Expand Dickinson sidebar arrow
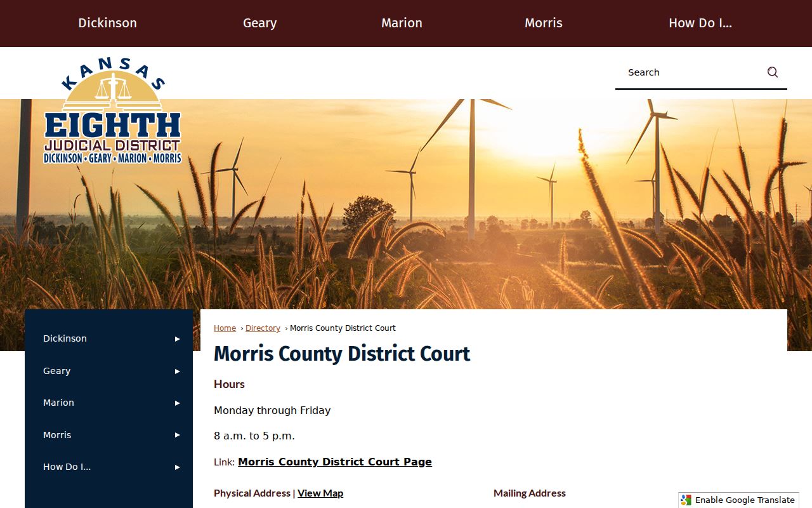Image resolution: width=812 pixels, height=508 pixels. (178, 339)
